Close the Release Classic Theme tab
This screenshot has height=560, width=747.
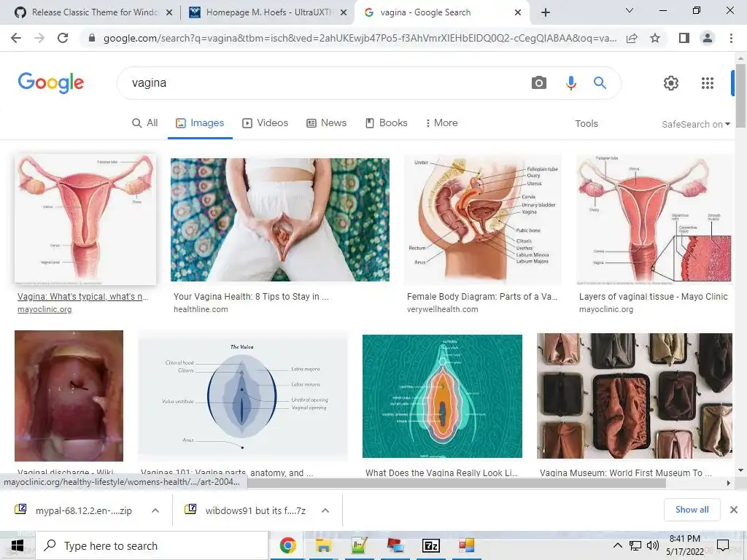[x=169, y=12]
